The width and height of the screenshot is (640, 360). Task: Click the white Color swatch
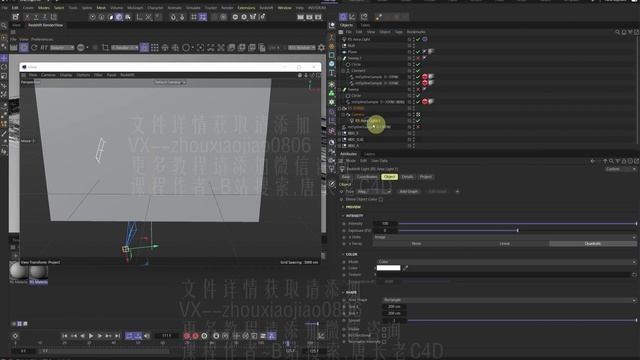pyautogui.click(x=388, y=268)
